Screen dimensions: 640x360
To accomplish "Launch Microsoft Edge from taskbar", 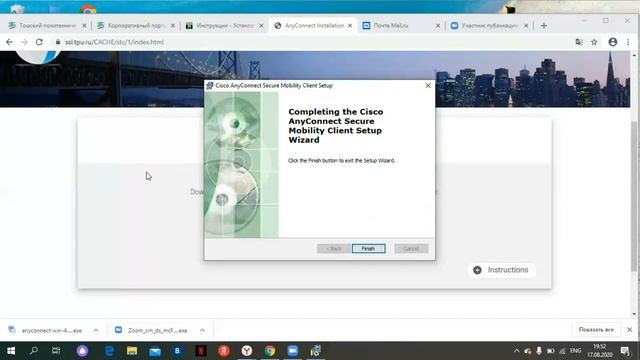I will point(109,351).
